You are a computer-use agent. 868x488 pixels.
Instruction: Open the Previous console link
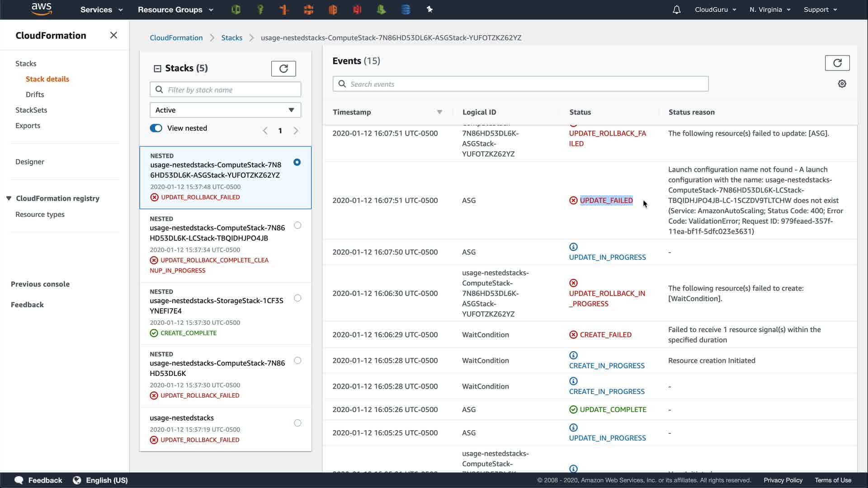(40, 284)
